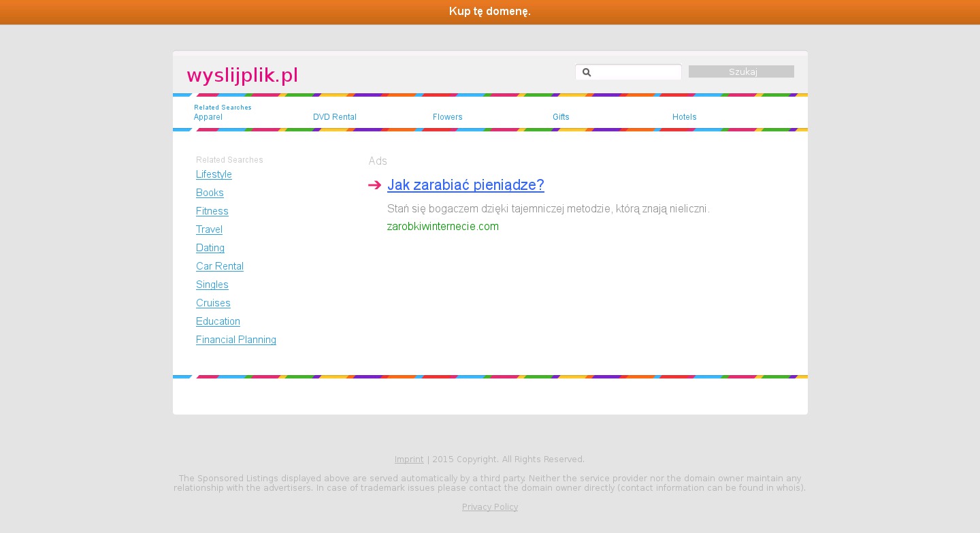Open the 'Kup tę domenę' banner
The image size is (980, 533).
pyautogui.click(x=490, y=12)
